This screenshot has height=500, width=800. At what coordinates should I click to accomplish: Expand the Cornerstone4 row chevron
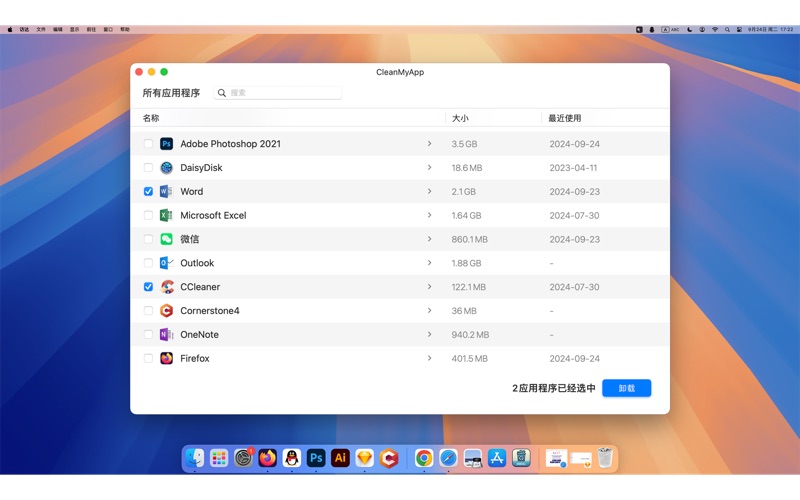(429, 310)
